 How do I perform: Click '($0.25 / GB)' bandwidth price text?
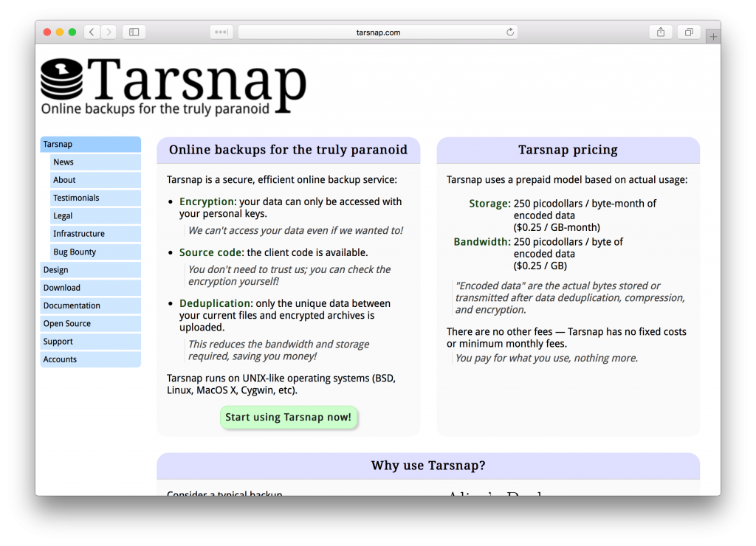[x=540, y=266]
